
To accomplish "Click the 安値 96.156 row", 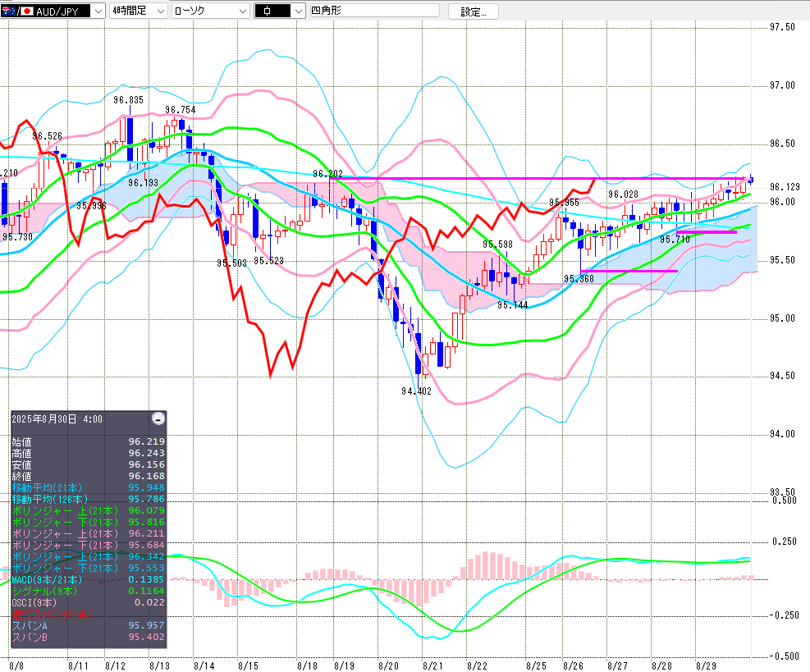I will click(89, 464).
